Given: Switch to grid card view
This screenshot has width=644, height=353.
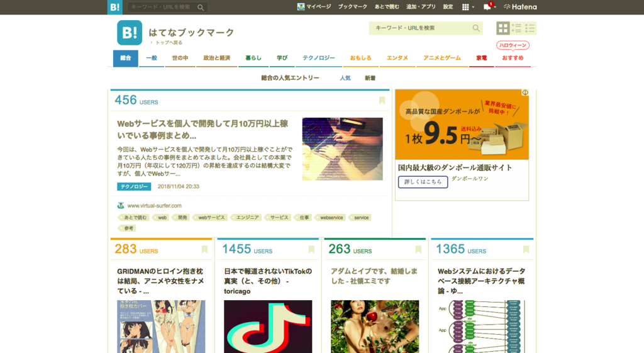Looking at the screenshot, I should coord(502,28).
